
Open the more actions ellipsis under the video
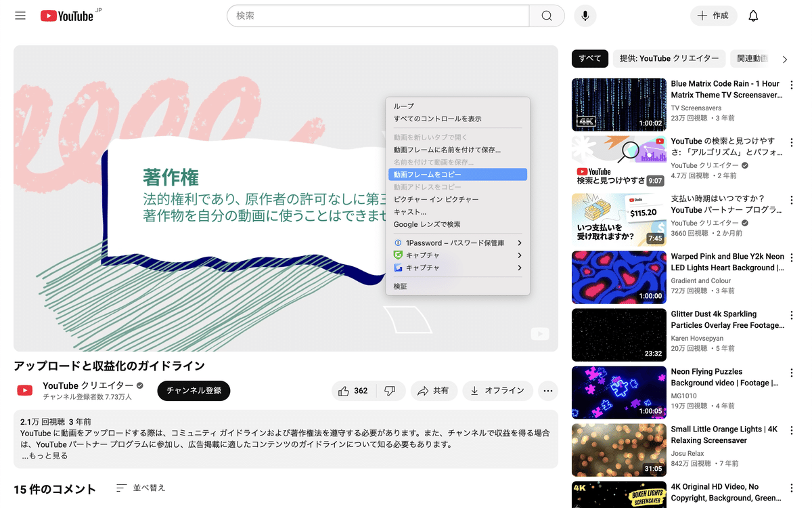coord(547,391)
